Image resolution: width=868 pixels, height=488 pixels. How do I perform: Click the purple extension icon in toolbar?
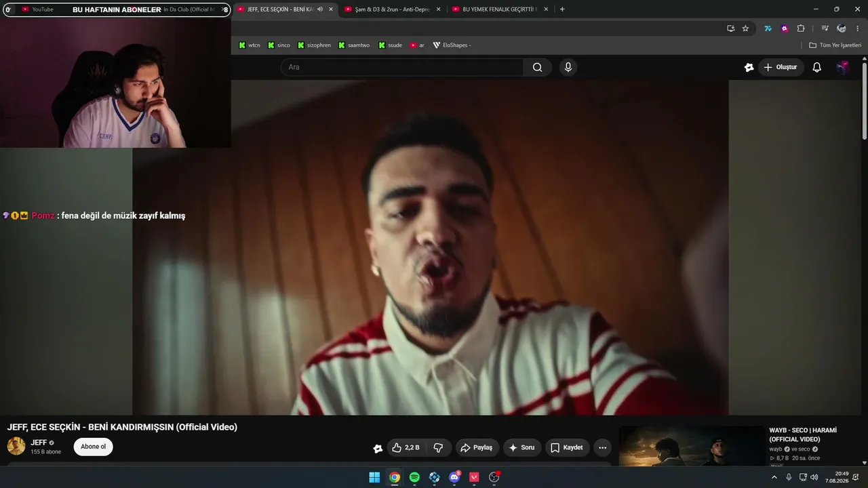pyautogui.click(x=785, y=28)
